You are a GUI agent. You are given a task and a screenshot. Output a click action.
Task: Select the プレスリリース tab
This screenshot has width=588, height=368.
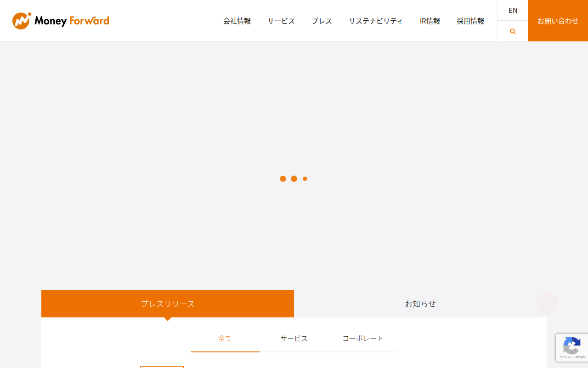pyautogui.click(x=168, y=304)
